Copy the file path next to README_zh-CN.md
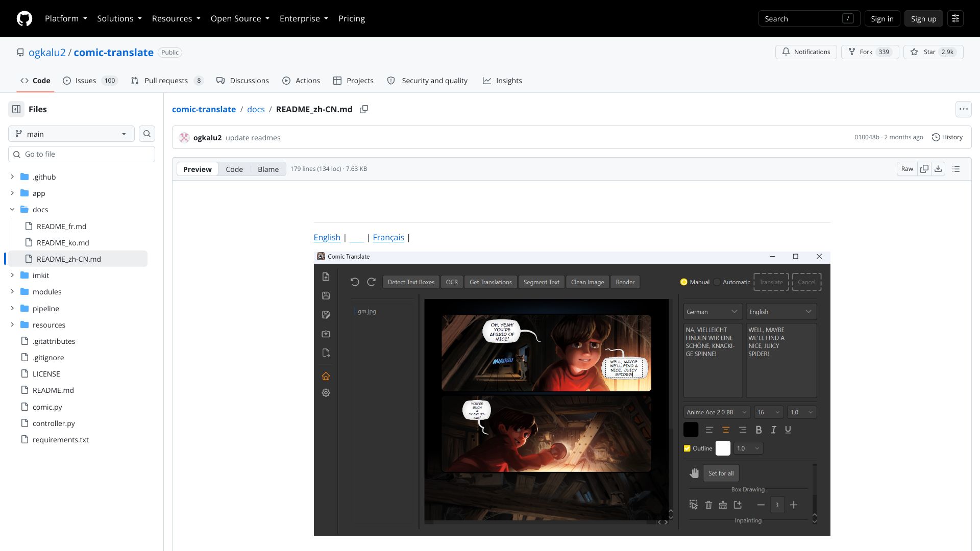The image size is (980, 551). 364,109
